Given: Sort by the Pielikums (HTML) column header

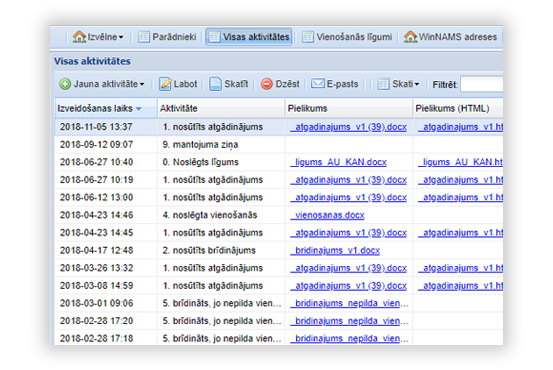Looking at the screenshot, I should pos(458,108).
